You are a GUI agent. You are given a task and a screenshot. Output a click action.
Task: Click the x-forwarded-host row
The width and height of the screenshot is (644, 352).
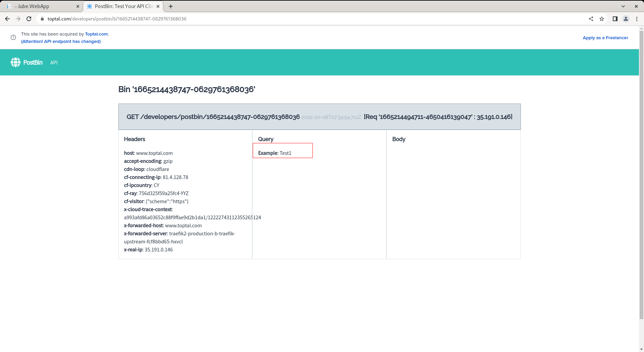163,225
